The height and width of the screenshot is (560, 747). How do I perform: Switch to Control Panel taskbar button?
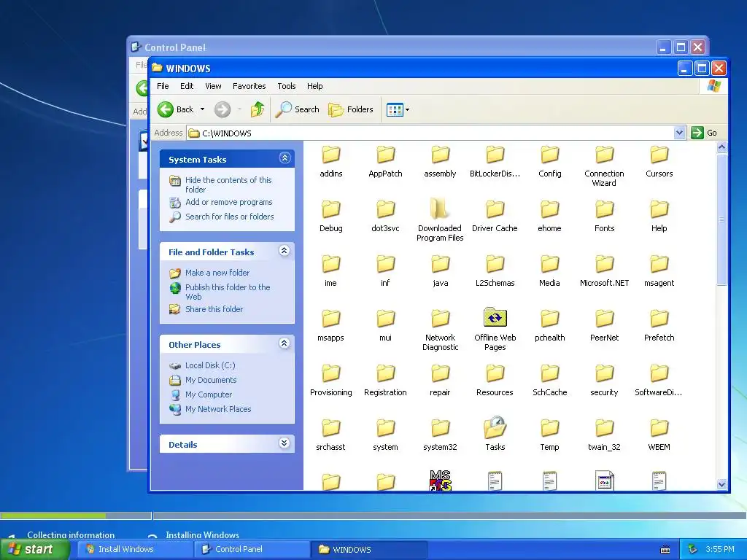(252, 549)
